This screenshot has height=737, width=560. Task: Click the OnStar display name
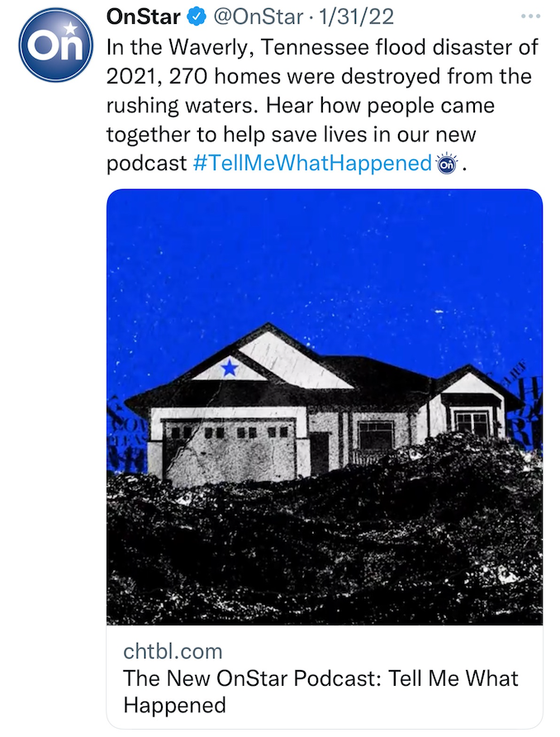[143, 17]
